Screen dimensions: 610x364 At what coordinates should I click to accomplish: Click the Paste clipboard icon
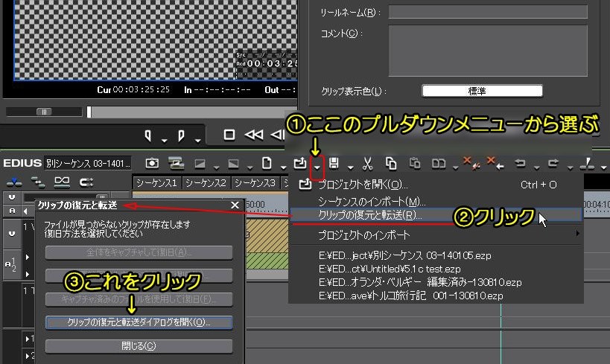(x=415, y=163)
